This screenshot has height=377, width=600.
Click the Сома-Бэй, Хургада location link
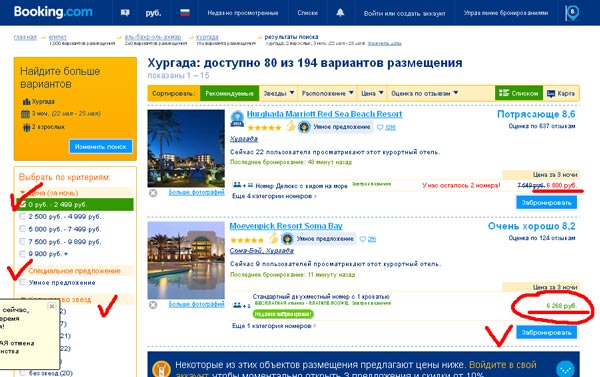(x=262, y=250)
